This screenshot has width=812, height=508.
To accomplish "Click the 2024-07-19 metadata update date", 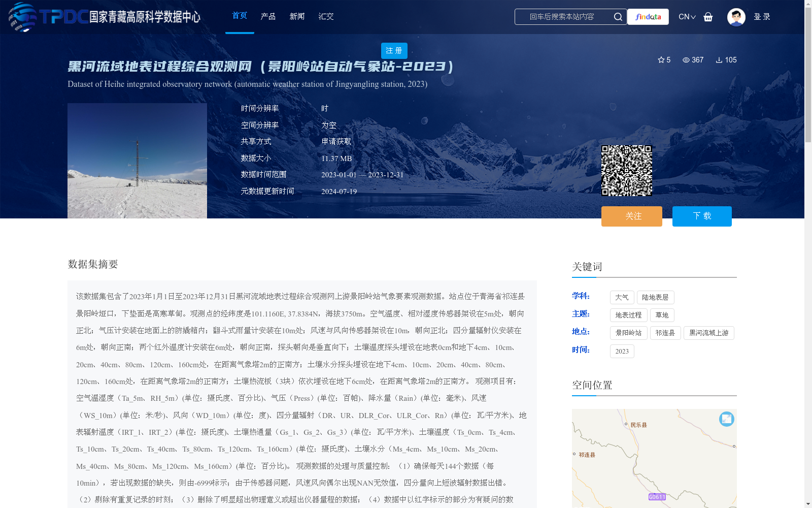I will pyautogui.click(x=339, y=192).
